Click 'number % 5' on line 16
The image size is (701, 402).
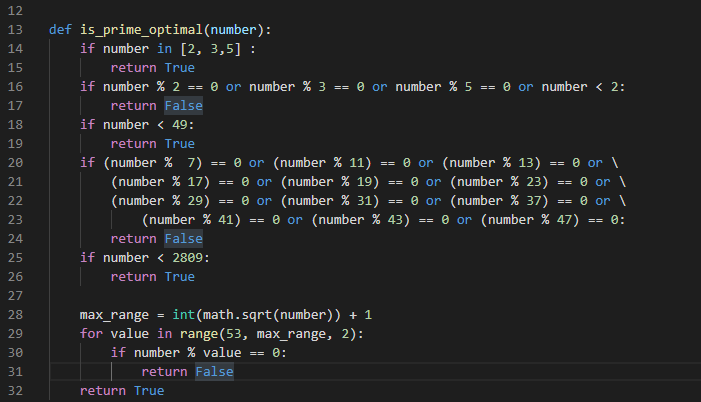click(434, 87)
